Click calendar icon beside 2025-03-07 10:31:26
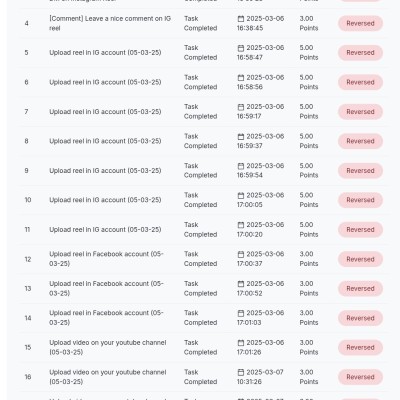The width and height of the screenshot is (400, 400). pyautogui.click(x=241, y=372)
